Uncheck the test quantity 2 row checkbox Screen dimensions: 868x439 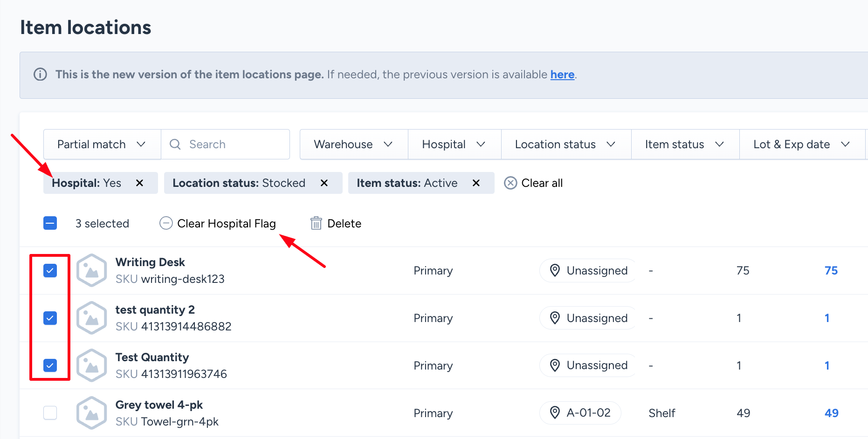coord(50,318)
